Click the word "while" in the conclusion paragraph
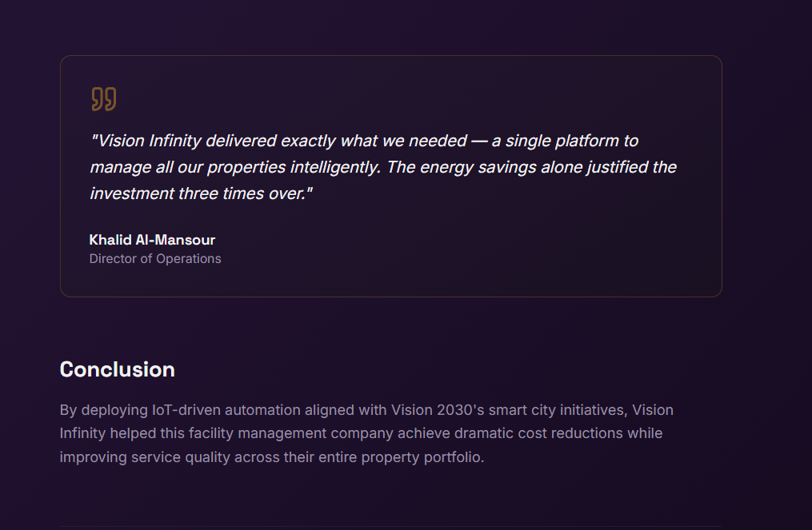812x530 pixels. click(x=645, y=434)
